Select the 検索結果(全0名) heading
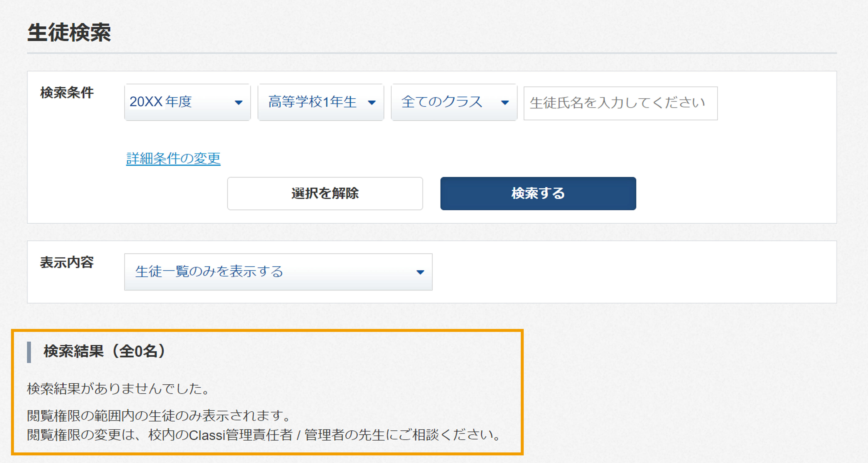The height and width of the screenshot is (463, 868). 104,351
